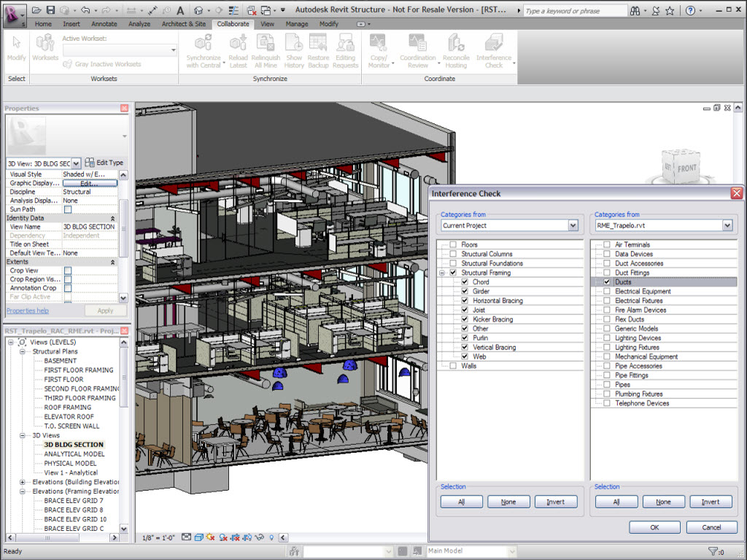Open the Properties help link
This screenshot has height=560, width=747.
pos(28,311)
